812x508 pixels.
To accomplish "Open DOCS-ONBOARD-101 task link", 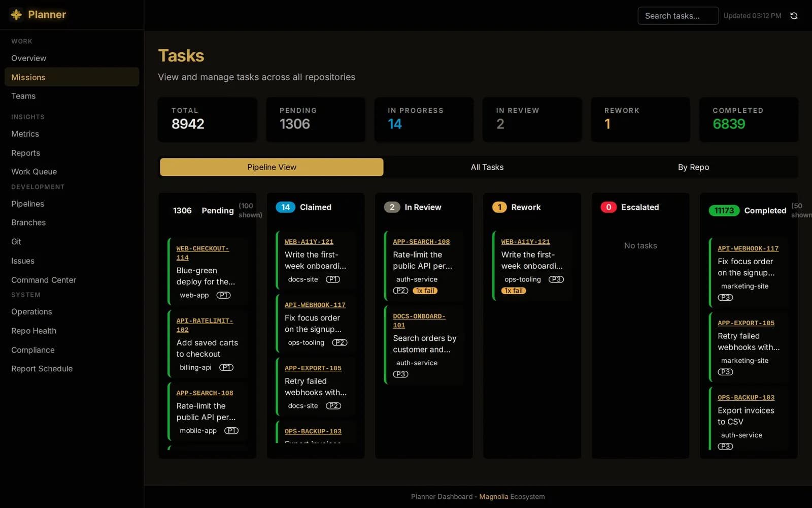I will pyautogui.click(x=419, y=321).
